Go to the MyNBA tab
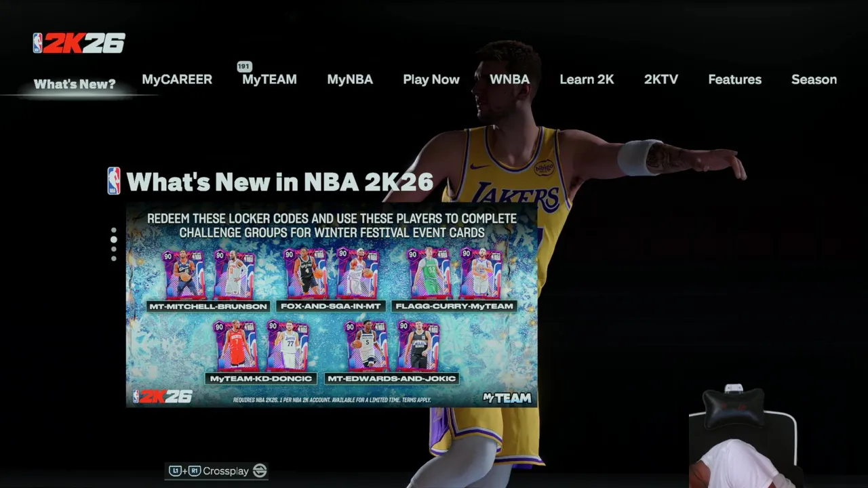Image resolution: width=868 pixels, height=488 pixels. 350,79
